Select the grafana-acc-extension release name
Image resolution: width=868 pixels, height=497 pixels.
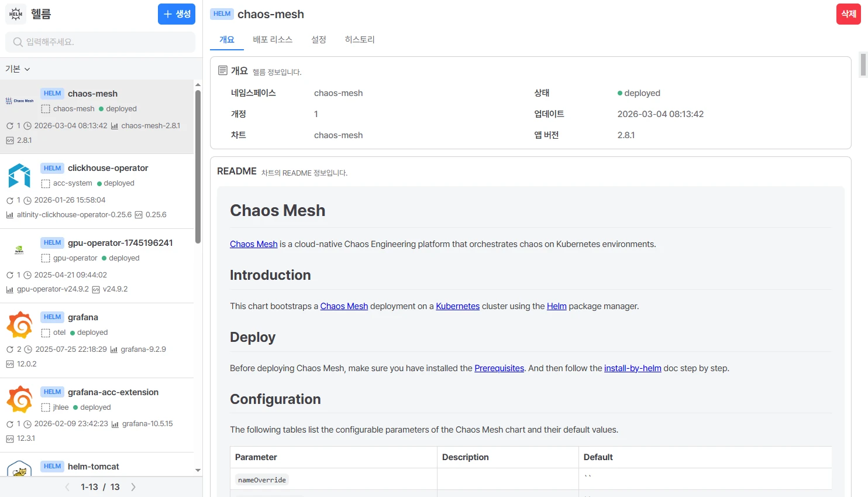coord(113,392)
